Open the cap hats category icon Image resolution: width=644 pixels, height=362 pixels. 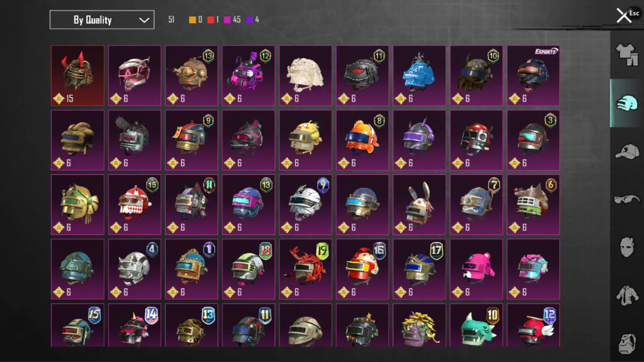(x=627, y=152)
